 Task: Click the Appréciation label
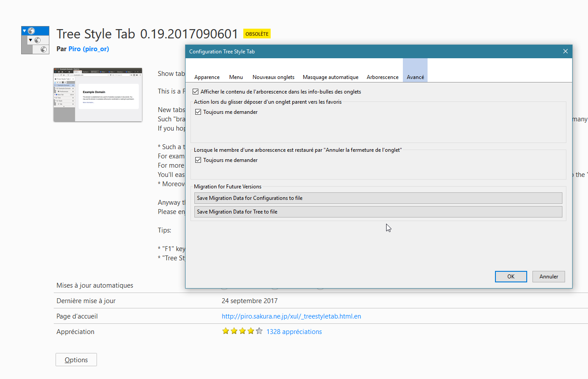75,332
